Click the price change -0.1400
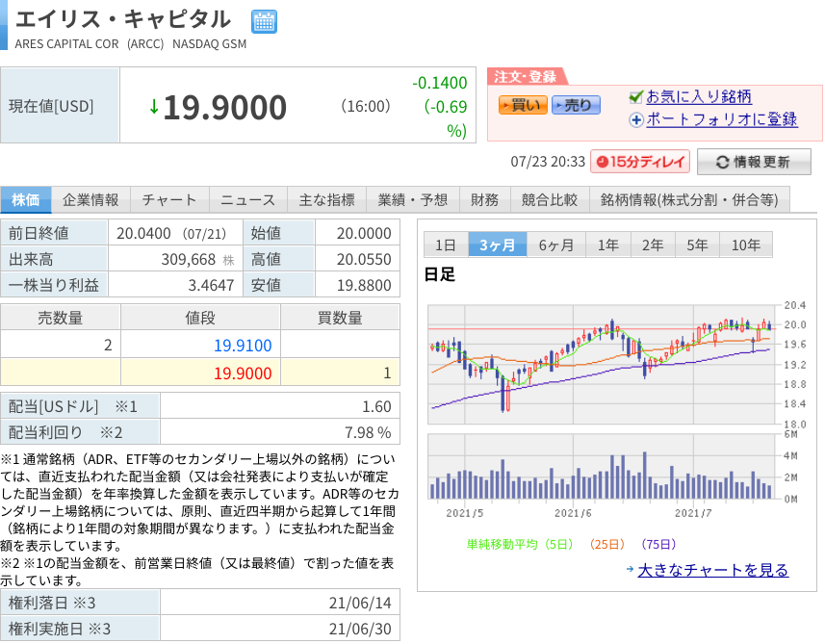The height and width of the screenshot is (644, 825). [439, 83]
